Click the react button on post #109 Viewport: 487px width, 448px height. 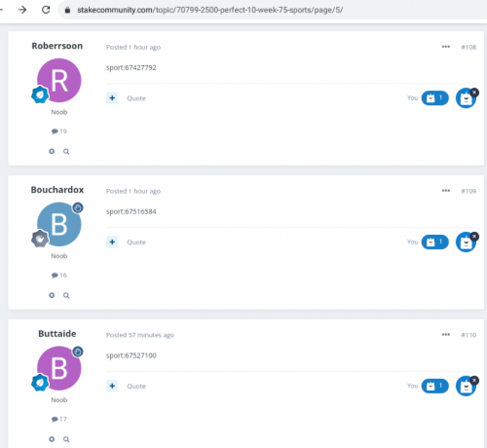pos(466,243)
